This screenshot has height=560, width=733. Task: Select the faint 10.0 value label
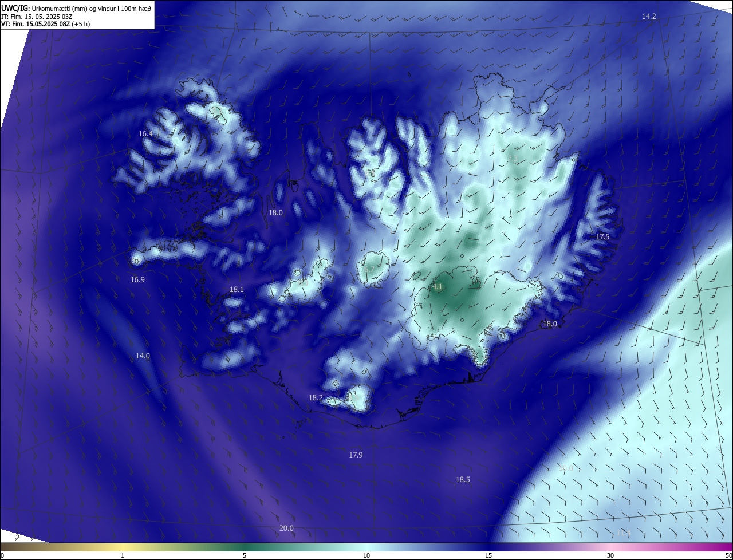click(x=566, y=468)
